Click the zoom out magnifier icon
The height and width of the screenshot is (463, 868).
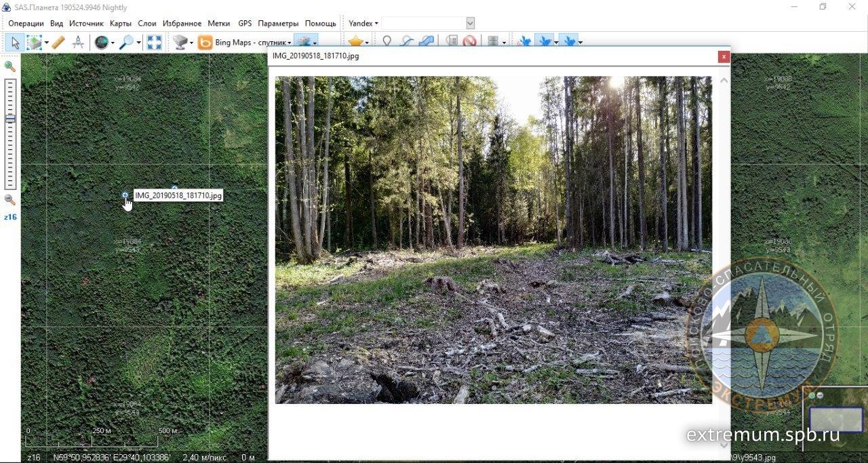[9, 199]
